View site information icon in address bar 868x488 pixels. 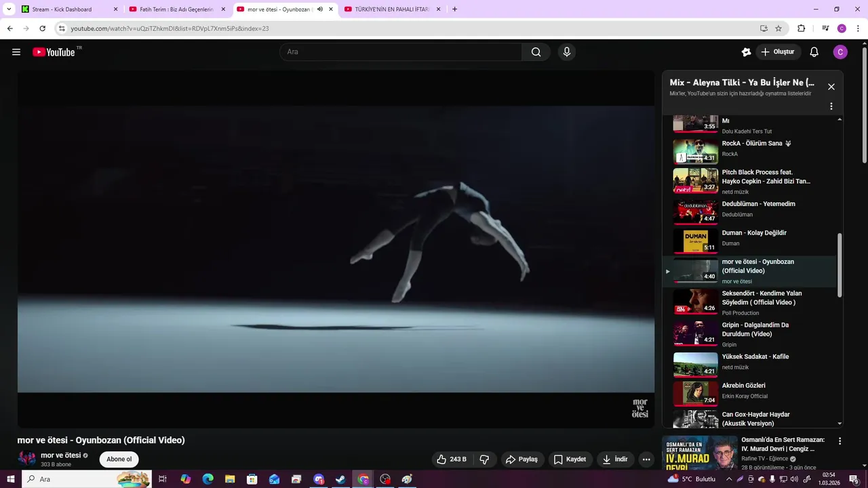coord(62,28)
